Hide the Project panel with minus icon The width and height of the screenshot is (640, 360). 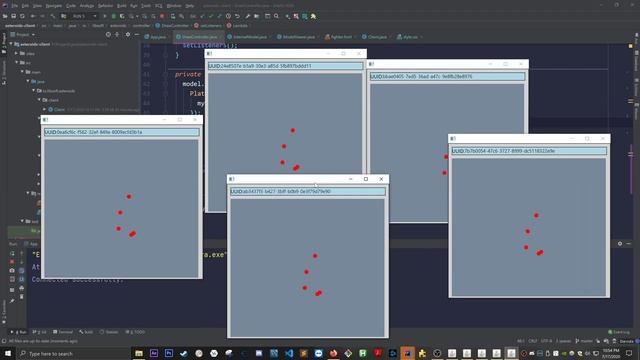click(137, 35)
